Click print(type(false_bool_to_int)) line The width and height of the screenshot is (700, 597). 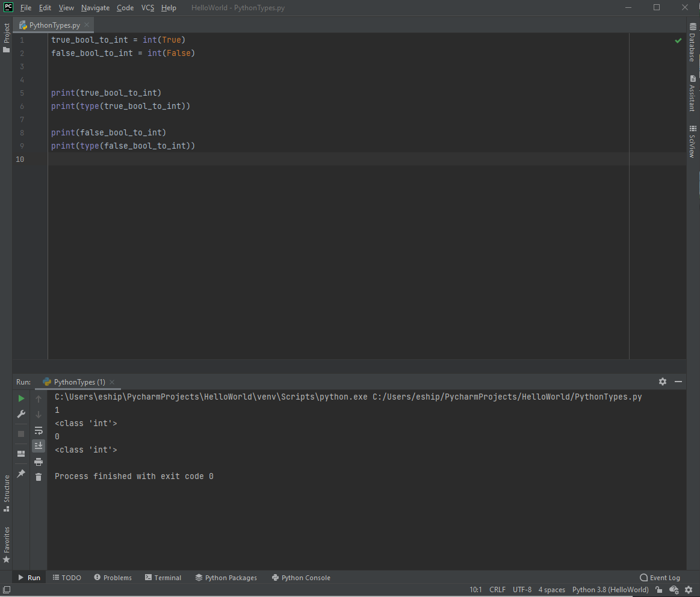123,146
